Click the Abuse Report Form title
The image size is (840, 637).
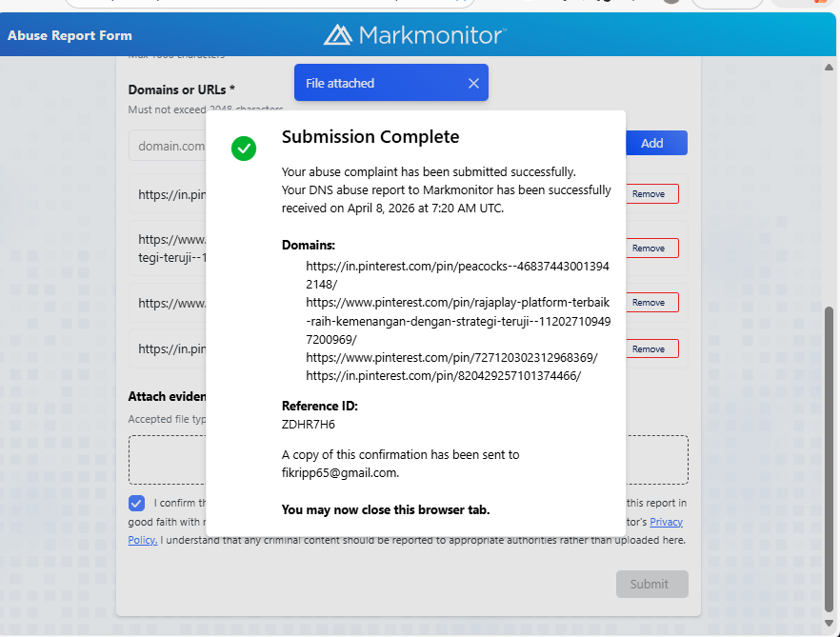click(70, 35)
